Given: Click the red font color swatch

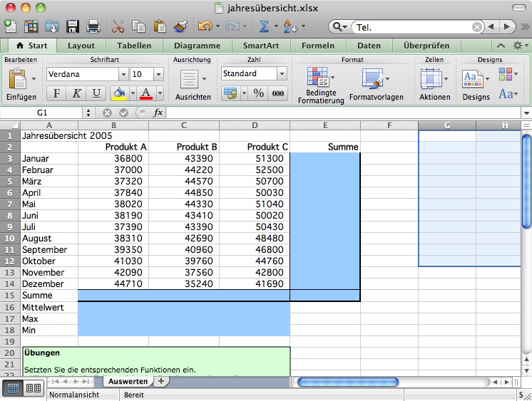Looking at the screenshot, I should 146,94.
